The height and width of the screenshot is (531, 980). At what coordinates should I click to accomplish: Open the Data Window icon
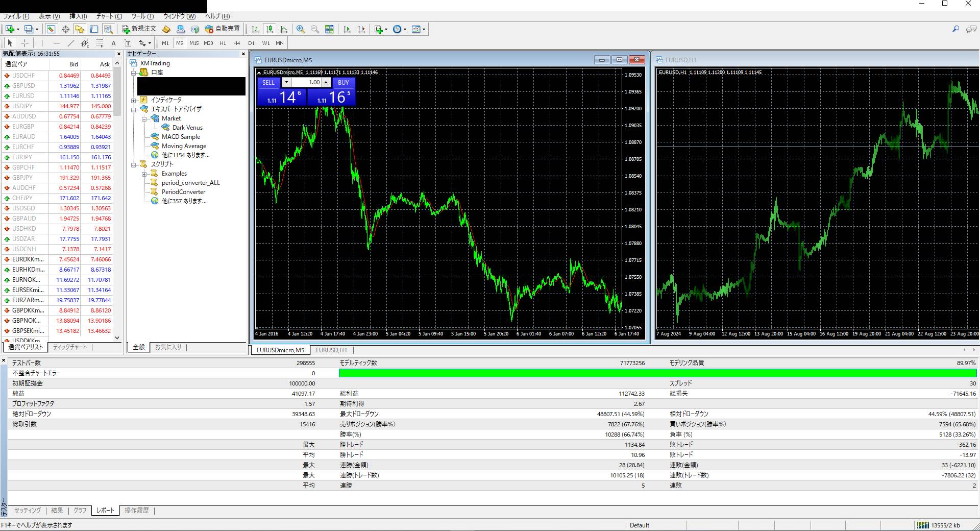click(x=65, y=29)
